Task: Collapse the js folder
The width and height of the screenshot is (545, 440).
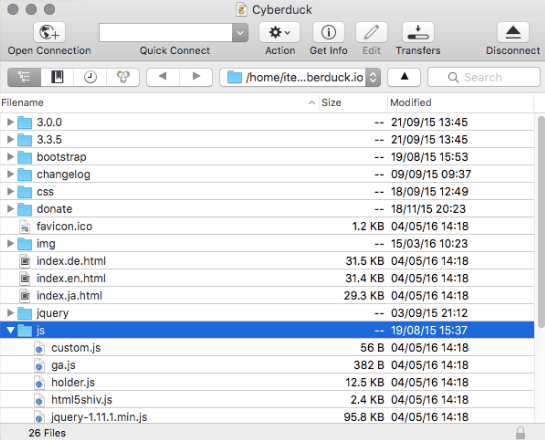Action: pos(10,330)
